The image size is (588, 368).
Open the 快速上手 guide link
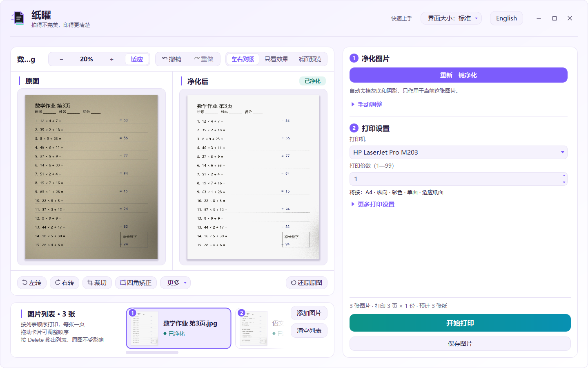402,18
